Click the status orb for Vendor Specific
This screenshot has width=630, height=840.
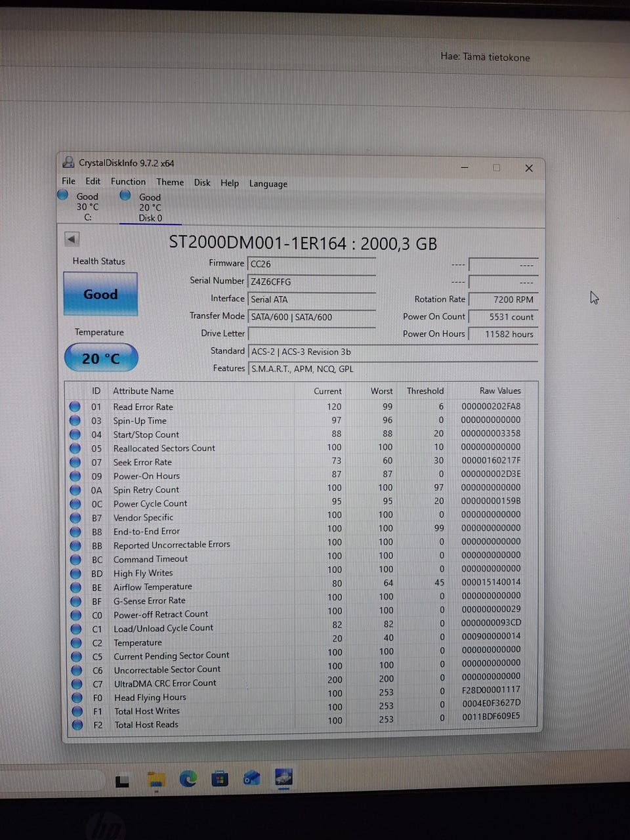(75, 518)
